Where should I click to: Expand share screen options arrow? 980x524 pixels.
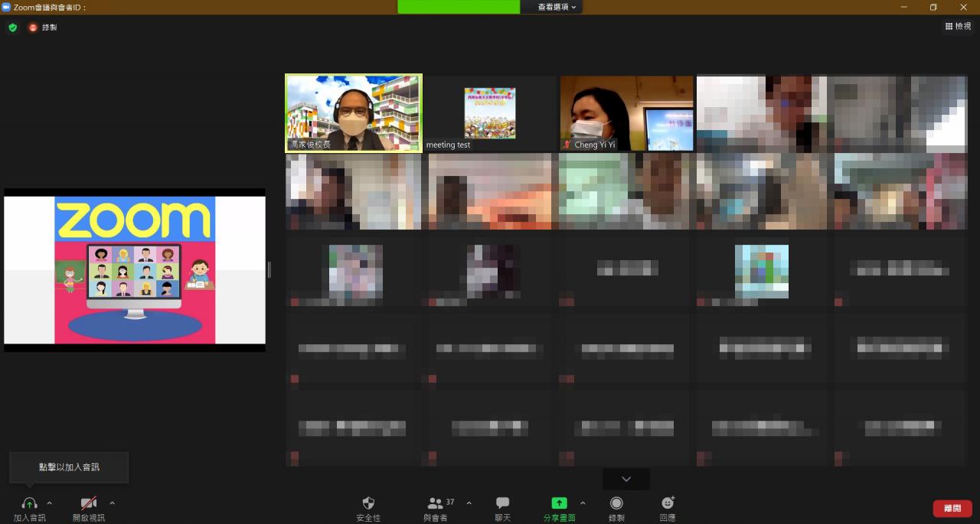(x=583, y=503)
